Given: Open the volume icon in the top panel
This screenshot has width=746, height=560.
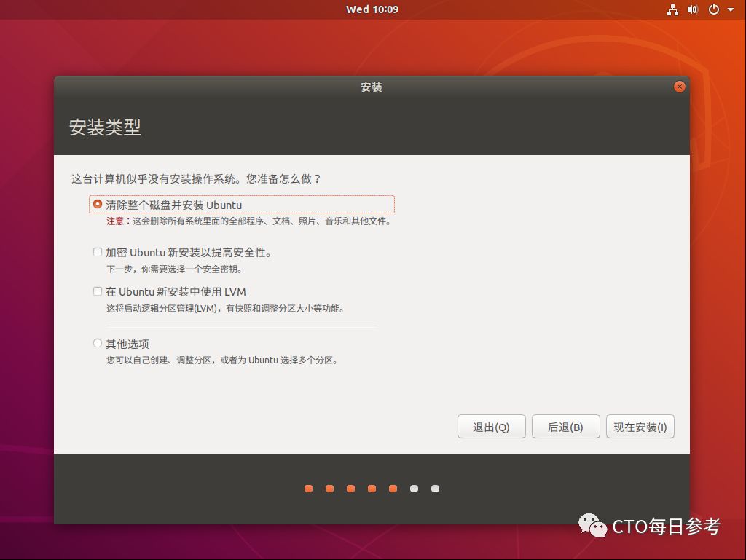Looking at the screenshot, I should (x=692, y=9).
